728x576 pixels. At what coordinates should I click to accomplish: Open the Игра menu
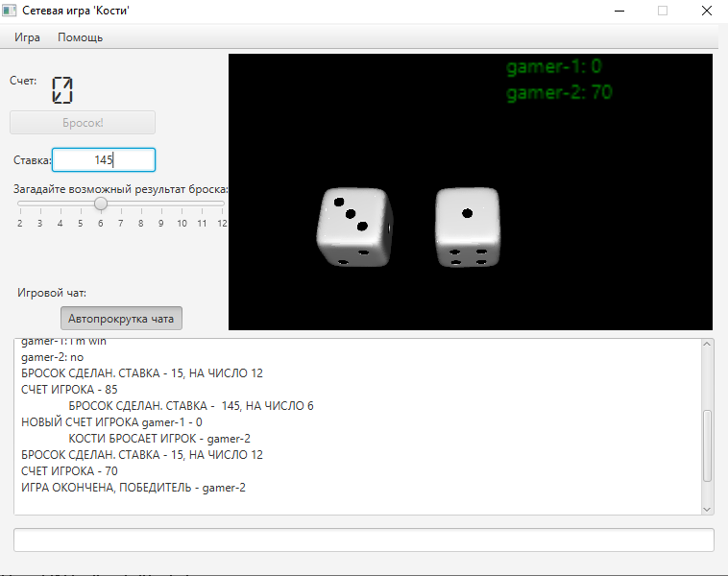tap(27, 37)
